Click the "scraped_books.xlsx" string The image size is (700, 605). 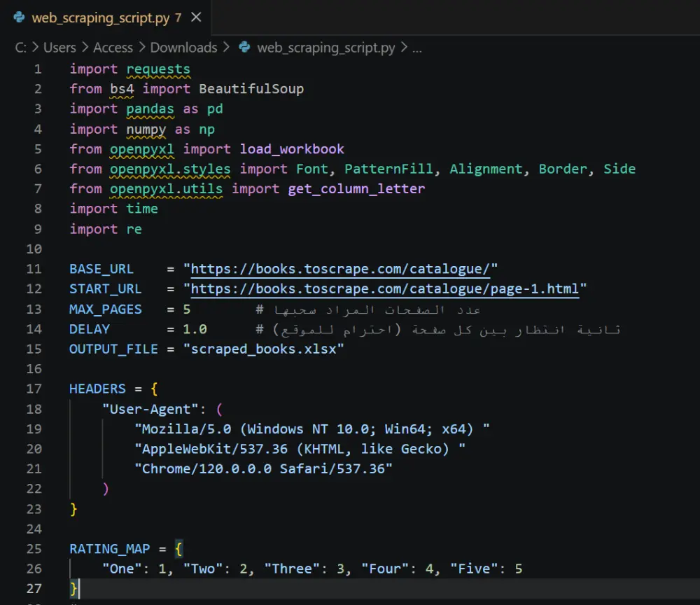263,349
